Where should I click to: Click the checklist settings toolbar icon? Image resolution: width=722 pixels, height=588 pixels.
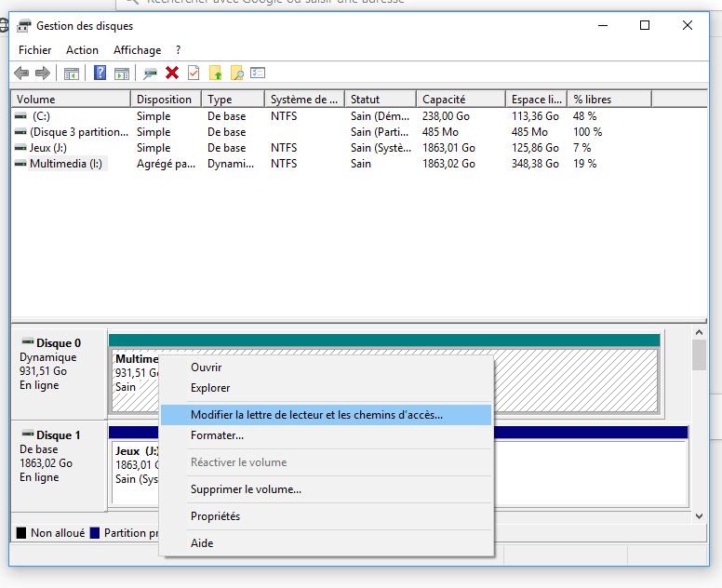click(258, 73)
